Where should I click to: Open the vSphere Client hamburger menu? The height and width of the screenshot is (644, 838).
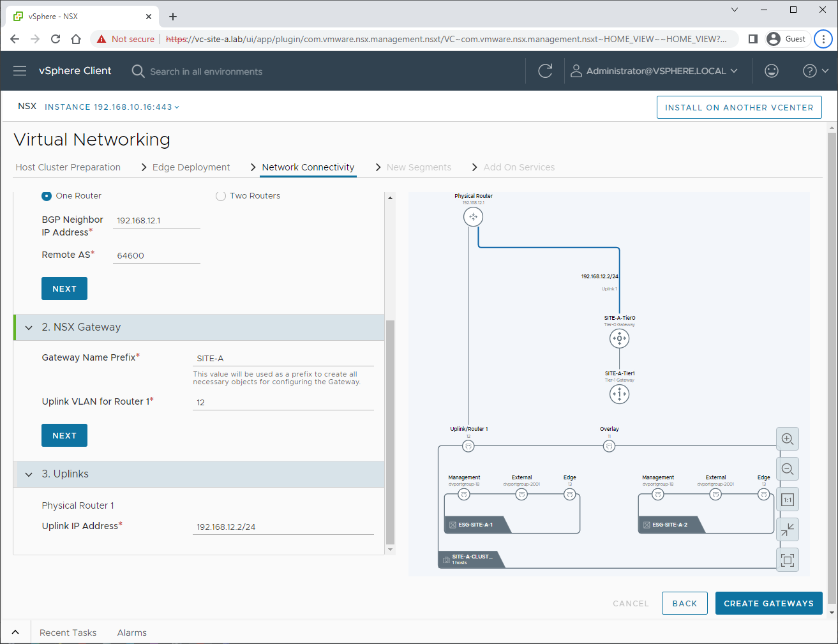(20, 71)
